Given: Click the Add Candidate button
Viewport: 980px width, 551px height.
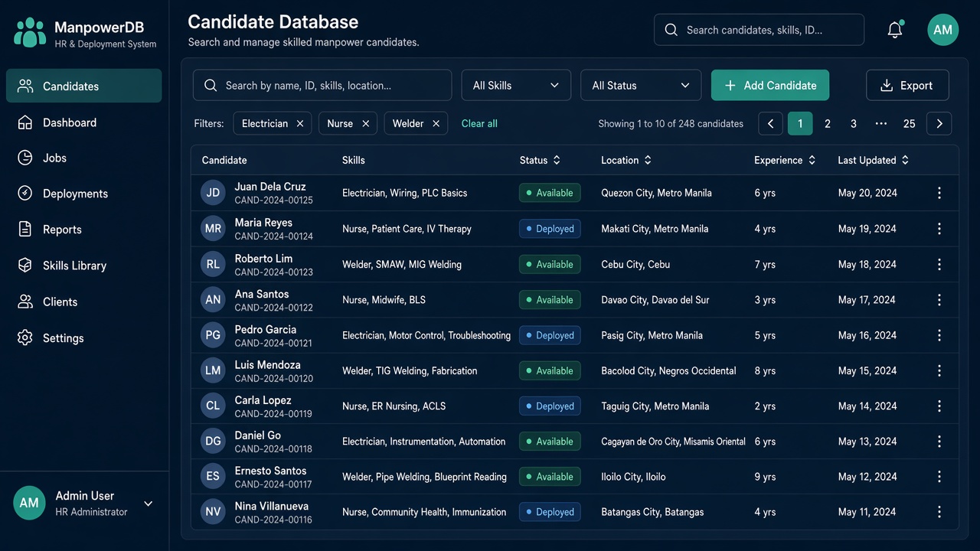Looking at the screenshot, I should coord(770,86).
